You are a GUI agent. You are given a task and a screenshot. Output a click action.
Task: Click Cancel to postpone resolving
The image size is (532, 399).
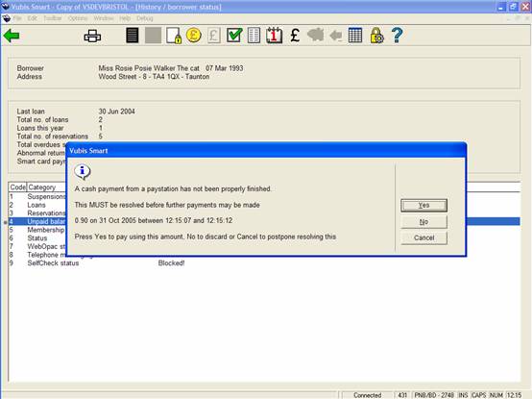tap(423, 237)
